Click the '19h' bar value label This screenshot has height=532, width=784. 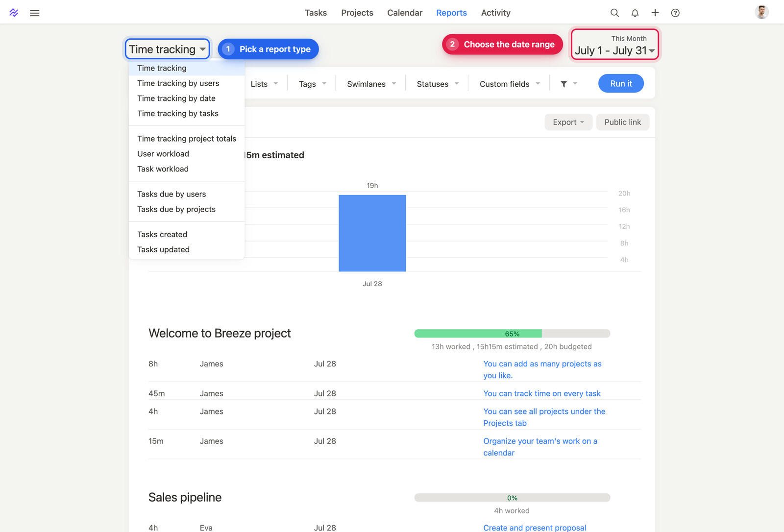(x=372, y=186)
